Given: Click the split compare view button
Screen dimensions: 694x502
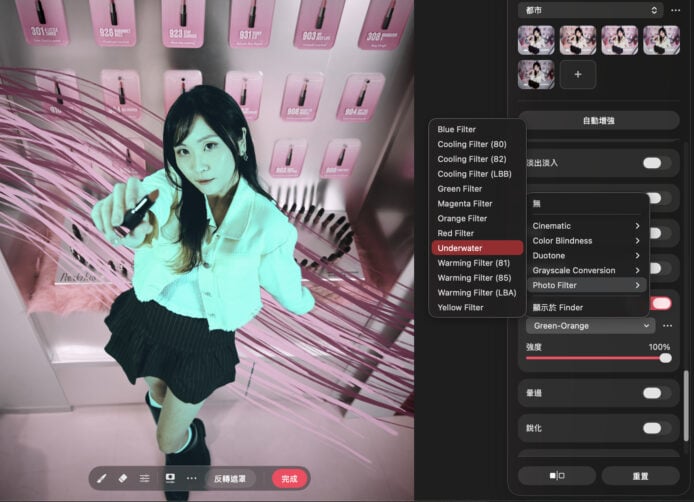Looking at the screenshot, I should click(x=556, y=475).
